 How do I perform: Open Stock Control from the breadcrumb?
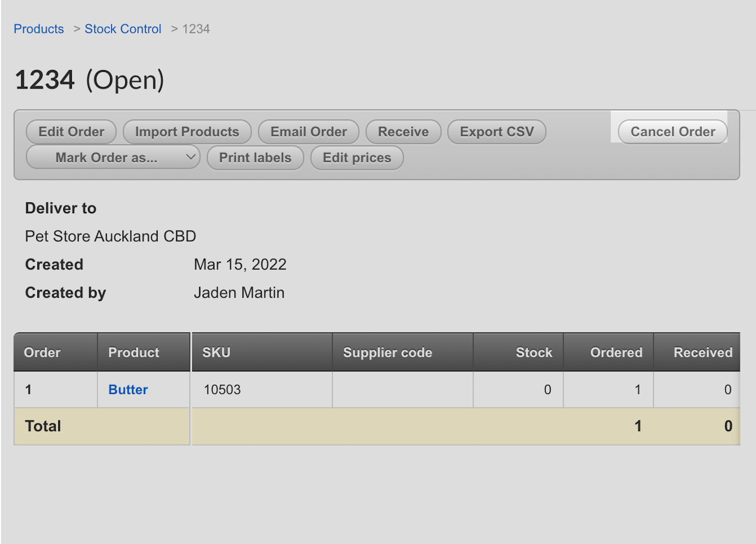[123, 29]
